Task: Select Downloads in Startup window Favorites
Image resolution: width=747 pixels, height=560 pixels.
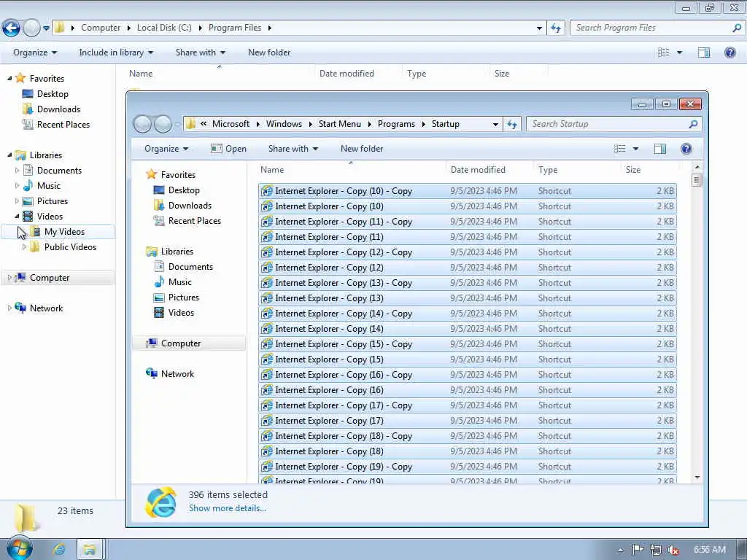Action: click(x=190, y=206)
